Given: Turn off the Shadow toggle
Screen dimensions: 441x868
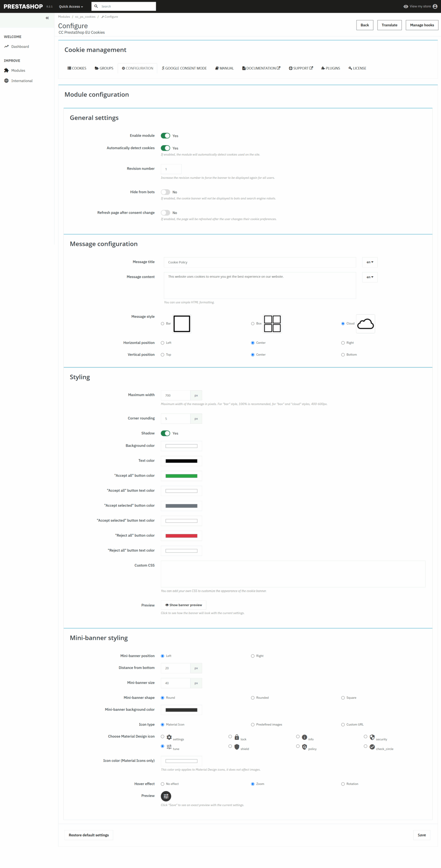Looking at the screenshot, I should (x=165, y=433).
